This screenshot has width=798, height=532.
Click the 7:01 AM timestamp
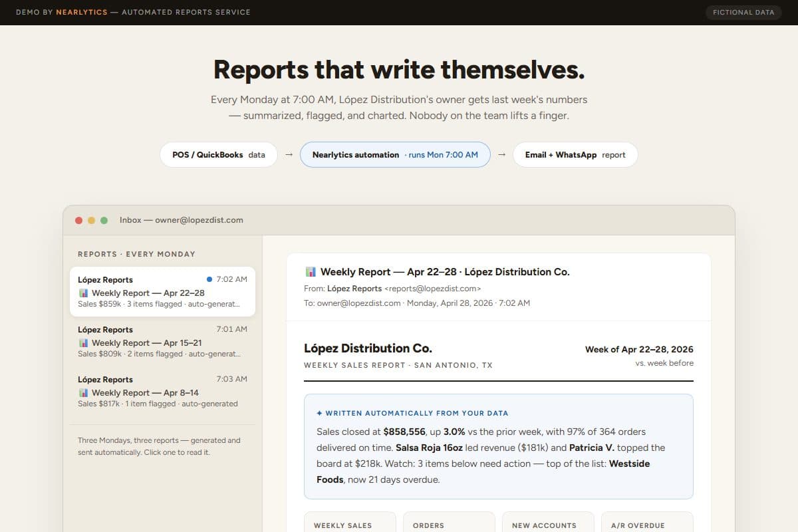(231, 329)
